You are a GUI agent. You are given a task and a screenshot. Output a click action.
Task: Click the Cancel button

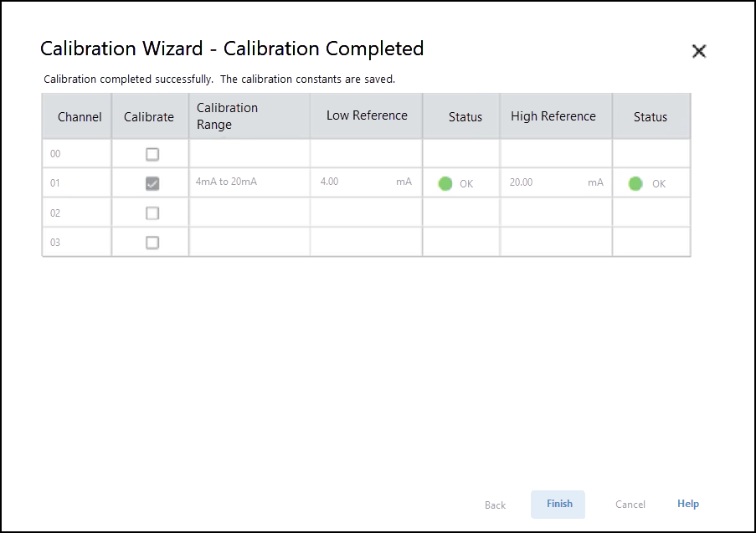(x=630, y=505)
